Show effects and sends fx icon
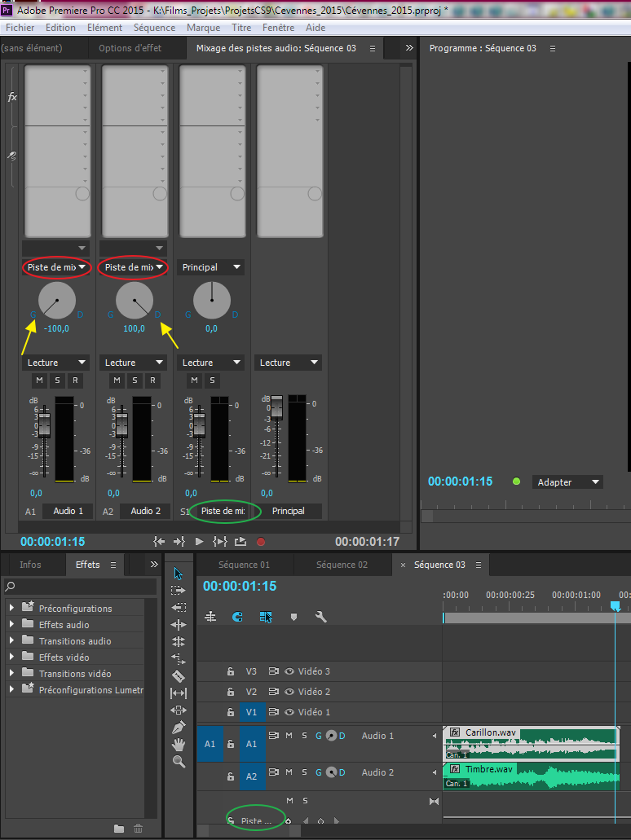Viewport: 631px width, 840px height. point(11,97)
